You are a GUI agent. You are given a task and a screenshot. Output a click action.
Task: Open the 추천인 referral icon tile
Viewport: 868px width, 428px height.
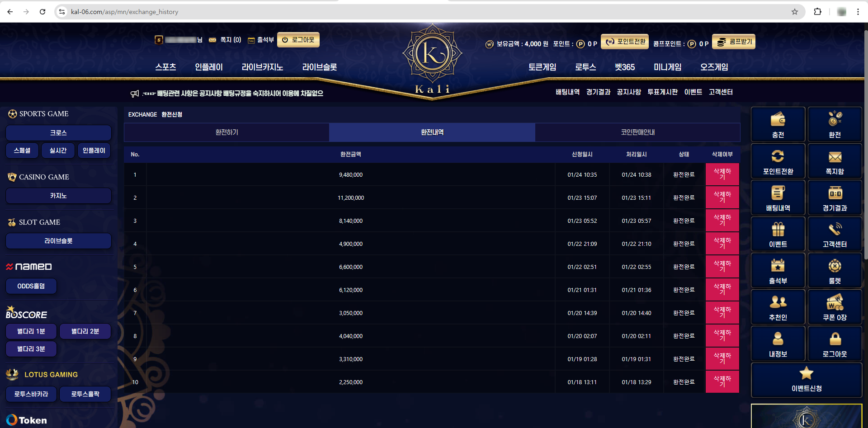(778, 307)
